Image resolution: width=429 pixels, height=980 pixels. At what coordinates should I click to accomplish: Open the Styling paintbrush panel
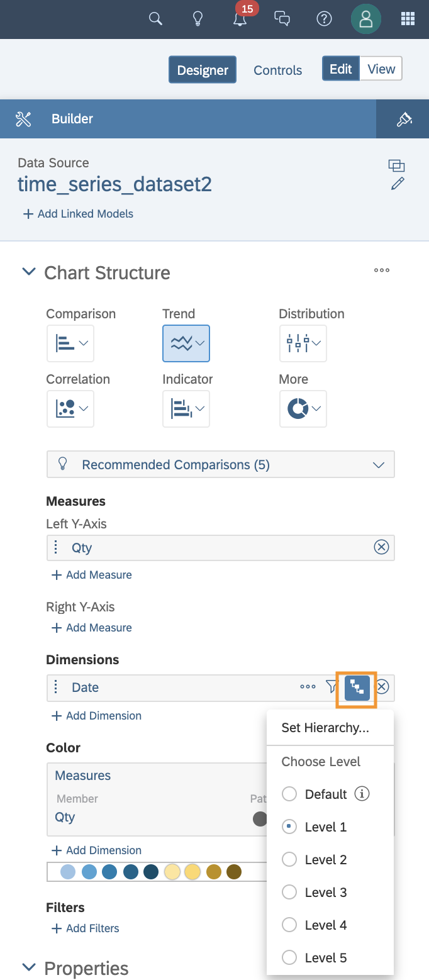pyautogui.click(x=404, y=119)
